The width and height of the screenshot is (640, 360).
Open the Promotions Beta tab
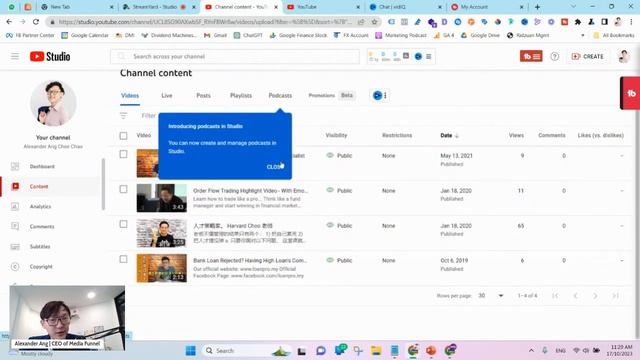pos(331,96)
